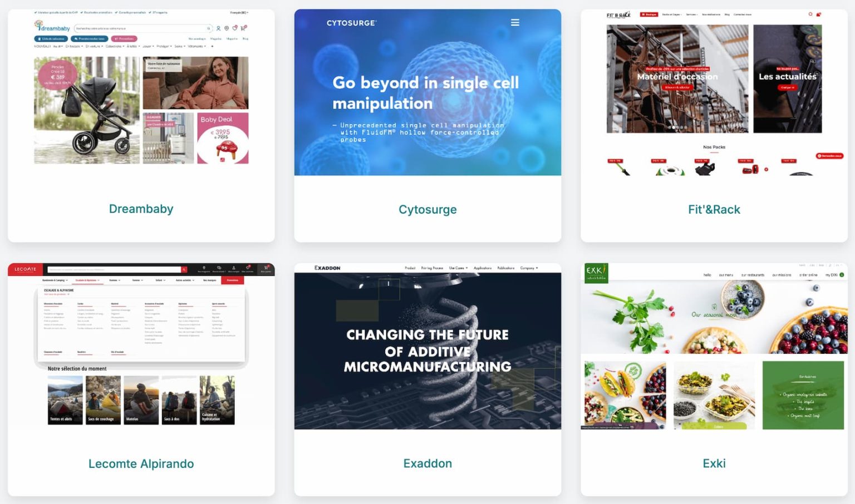Viewport: 855px width, 504px height.
Task: Click the Dreambaby tree logo
Action: tap(38, 26)
